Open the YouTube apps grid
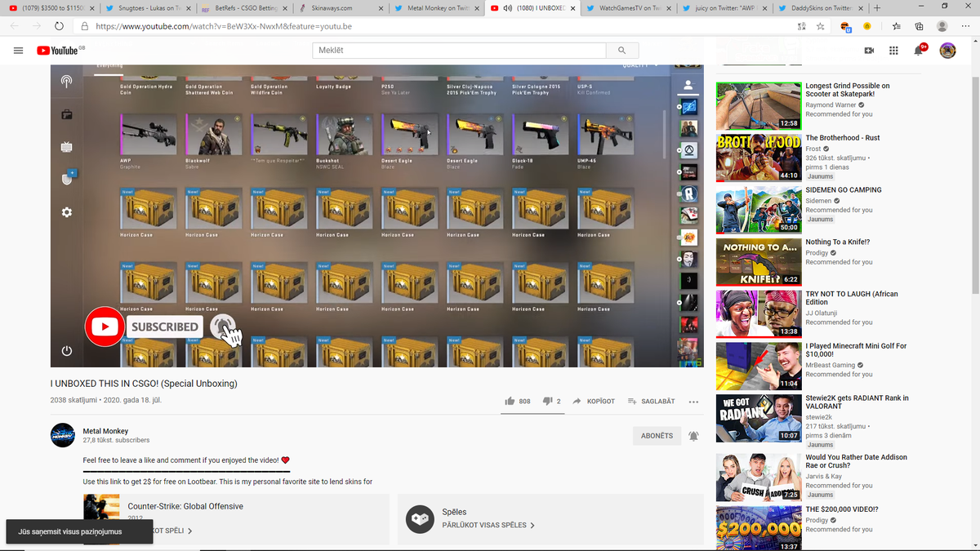The width and height of the screenshot is (980, 551). (x=893, y=51)
